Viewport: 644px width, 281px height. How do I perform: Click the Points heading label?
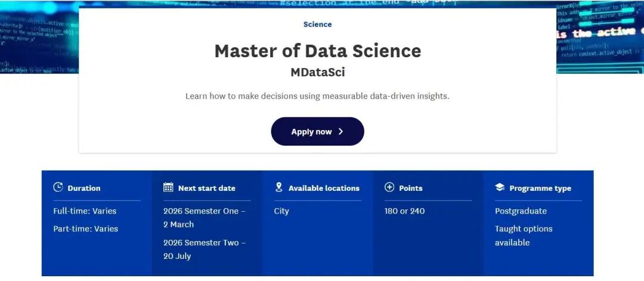(411, 188)
